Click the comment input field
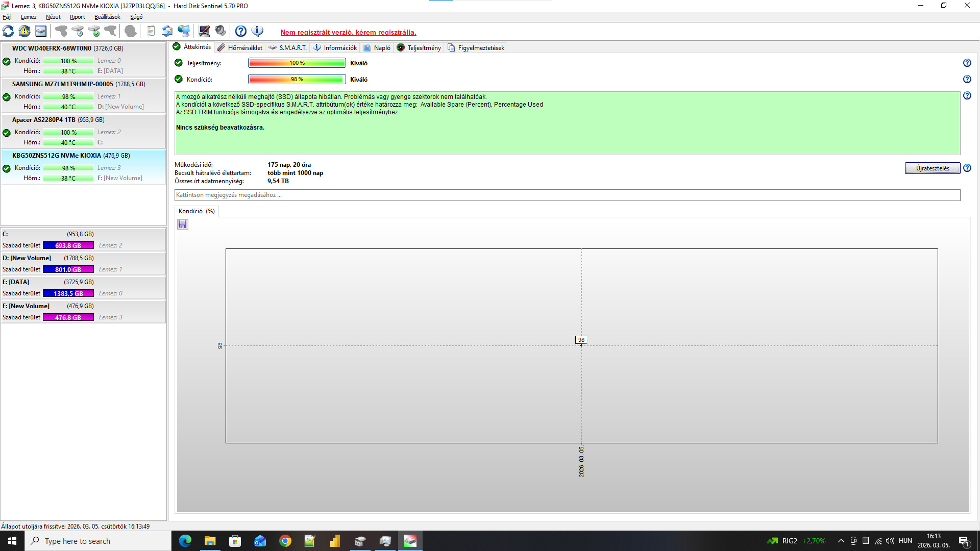Viewport: 980px width, 551px height. point(567,195)
